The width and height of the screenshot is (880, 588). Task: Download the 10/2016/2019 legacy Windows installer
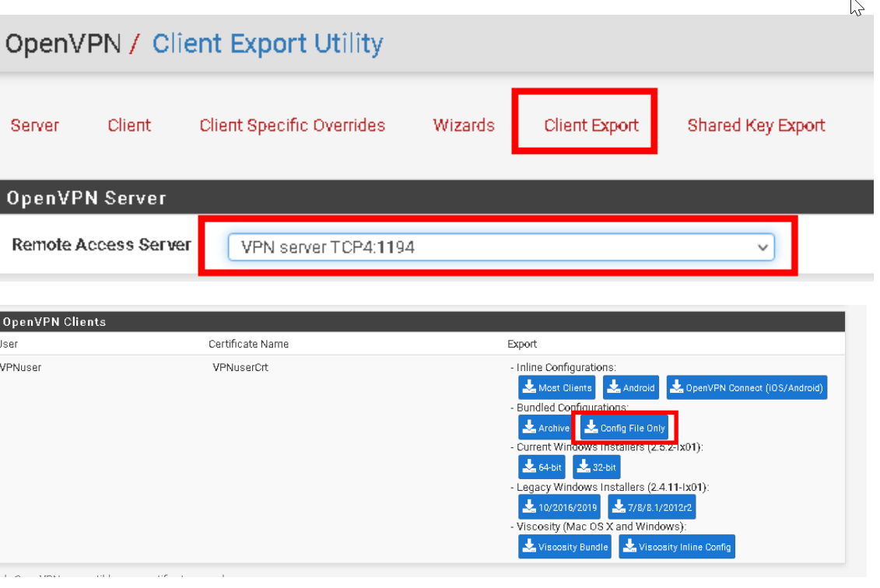point(560,507)
